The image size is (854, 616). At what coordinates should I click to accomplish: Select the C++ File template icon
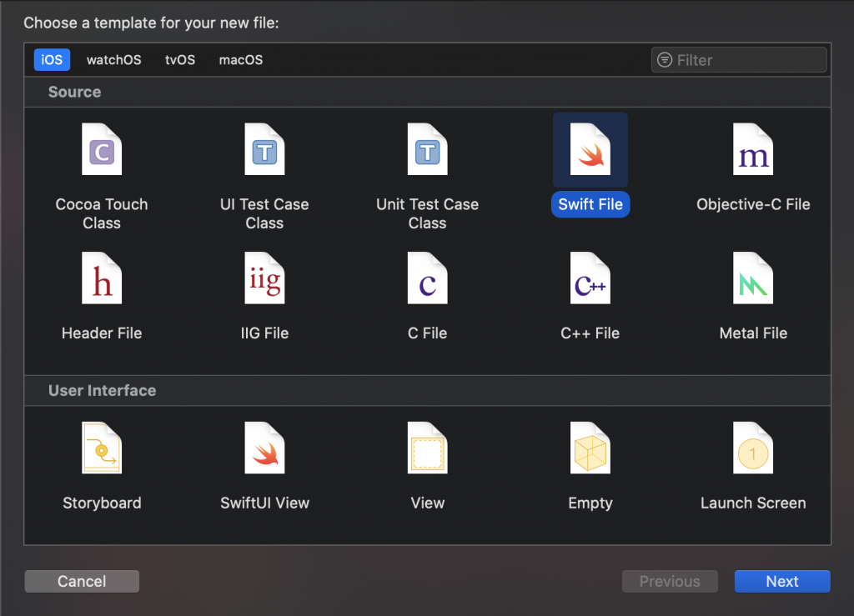point(590,278)
